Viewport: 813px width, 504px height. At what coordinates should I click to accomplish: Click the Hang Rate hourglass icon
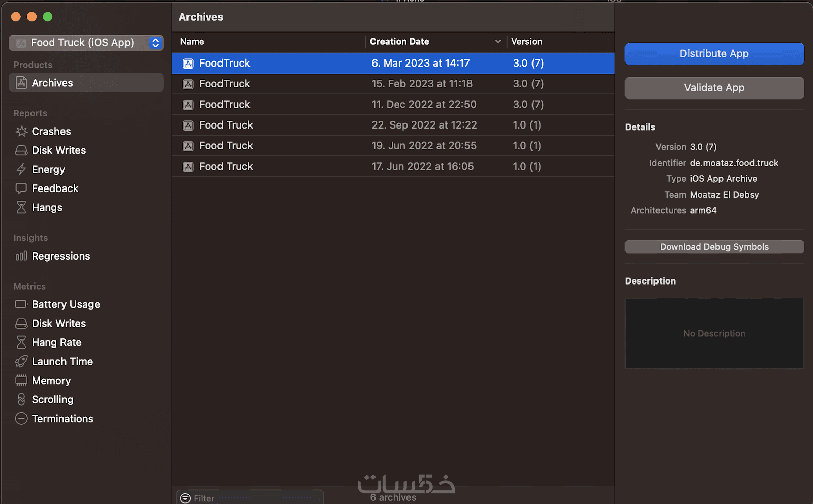click(x=21, y=342)
